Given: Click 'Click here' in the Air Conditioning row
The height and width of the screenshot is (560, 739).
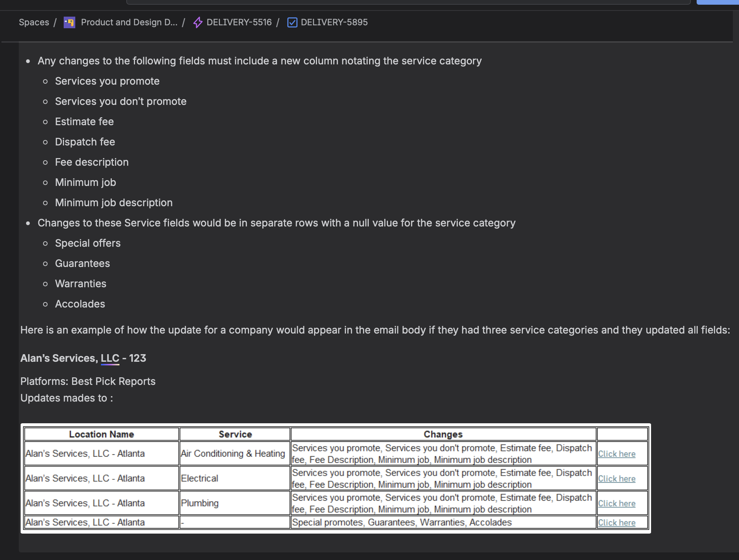Looking at the screenshot, I should pos(616,454).
